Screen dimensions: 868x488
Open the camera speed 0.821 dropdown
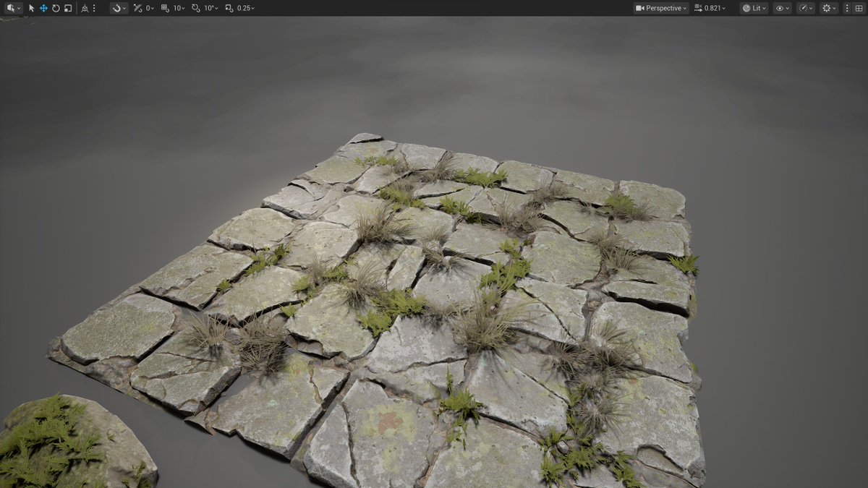710,8
